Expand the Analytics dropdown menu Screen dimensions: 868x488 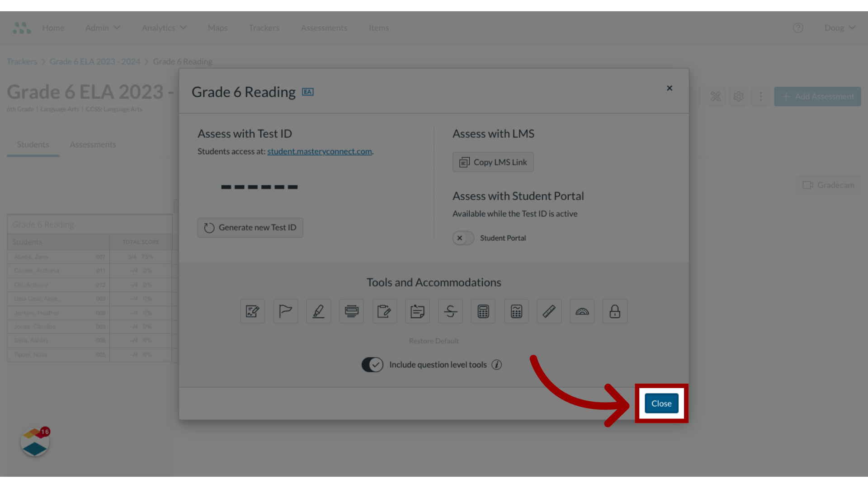coord(164,28)
